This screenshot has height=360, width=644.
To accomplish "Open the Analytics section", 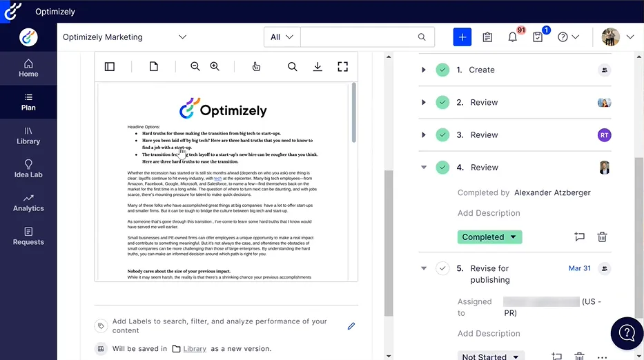I will point(28,203).
